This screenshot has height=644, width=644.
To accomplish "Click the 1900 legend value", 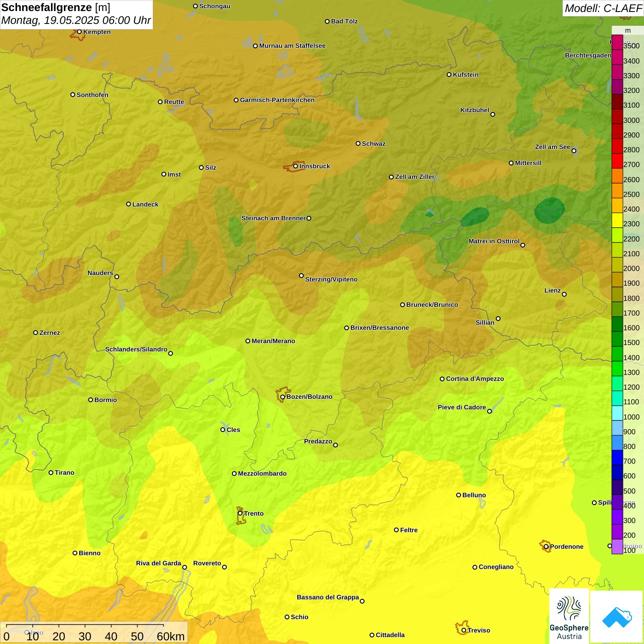I will [632, 283].
